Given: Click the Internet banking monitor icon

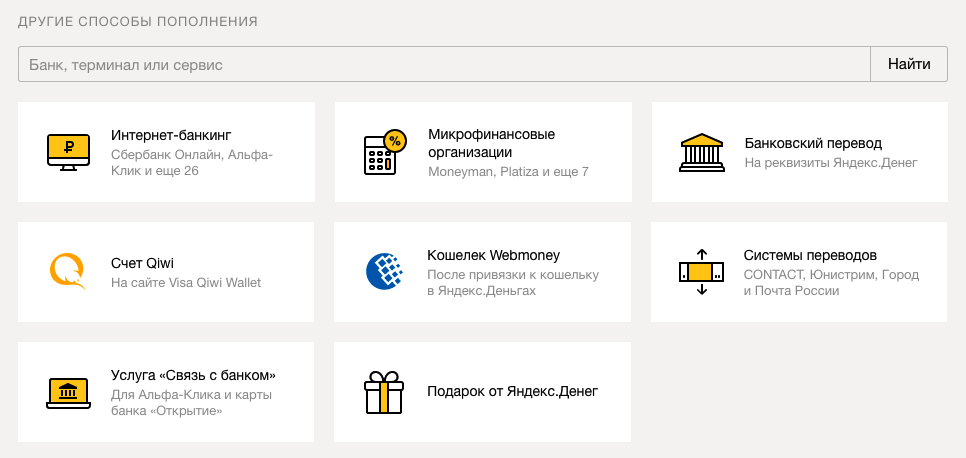Looking at the screenshot, I should (x=68, y=151).
